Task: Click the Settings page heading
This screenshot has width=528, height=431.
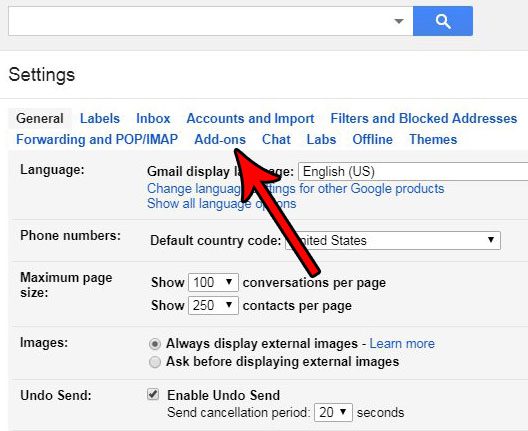Action: 41,75
